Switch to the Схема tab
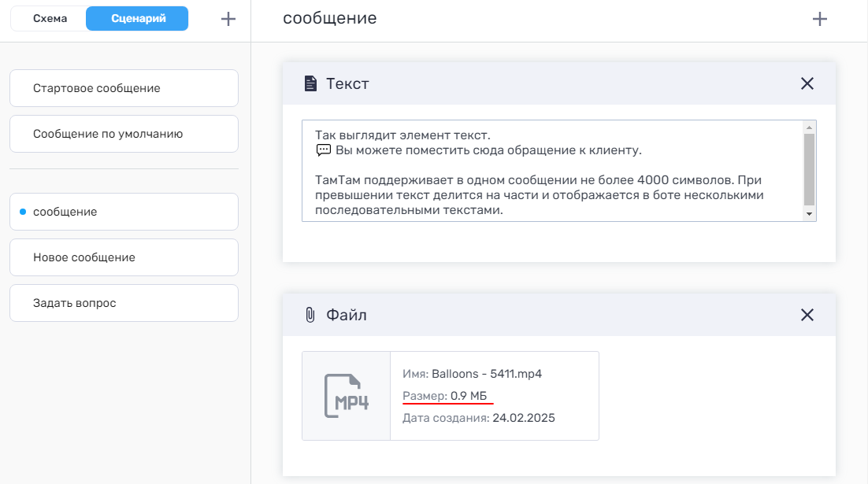868x484 pixels. click(x=50, y=19)
